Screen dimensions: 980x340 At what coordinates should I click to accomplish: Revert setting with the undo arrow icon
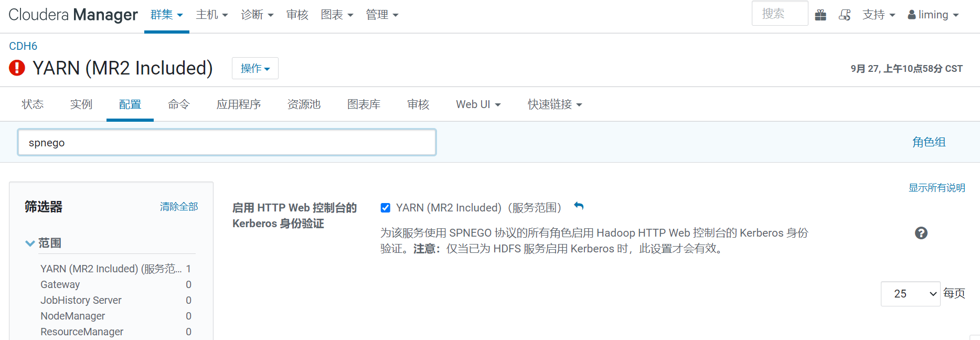[579, 206]
